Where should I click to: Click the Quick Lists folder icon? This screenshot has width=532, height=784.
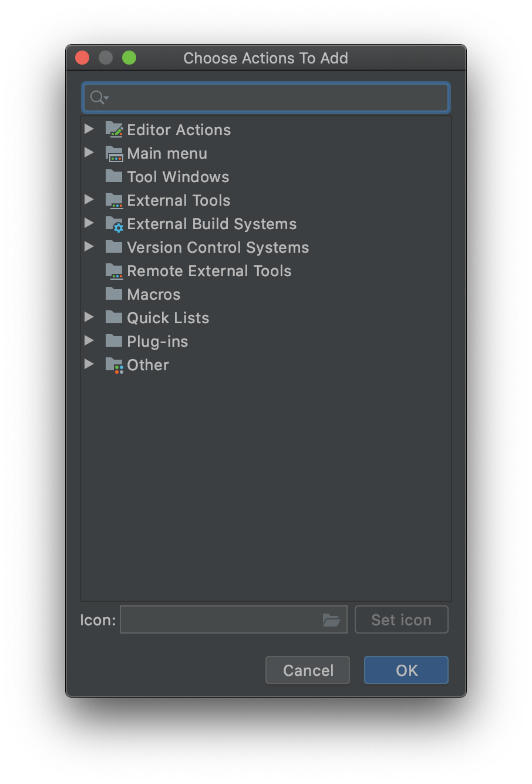coord(114,317)
